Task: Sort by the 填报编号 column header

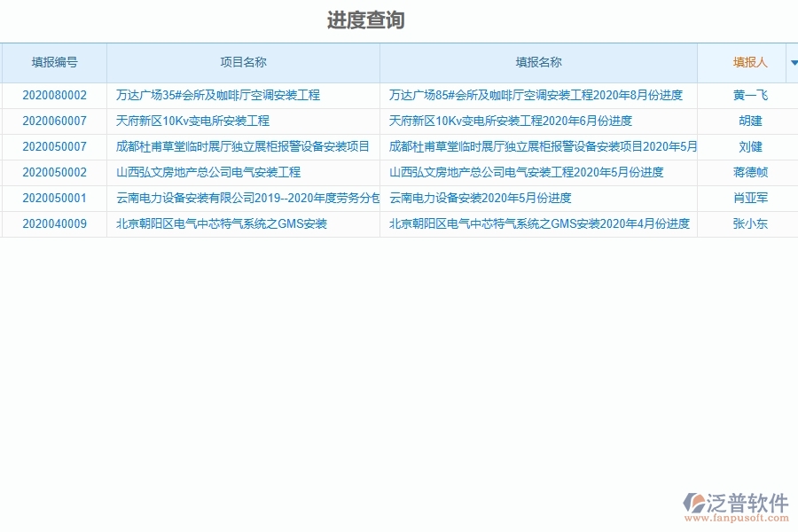Action: coord(53,62)
